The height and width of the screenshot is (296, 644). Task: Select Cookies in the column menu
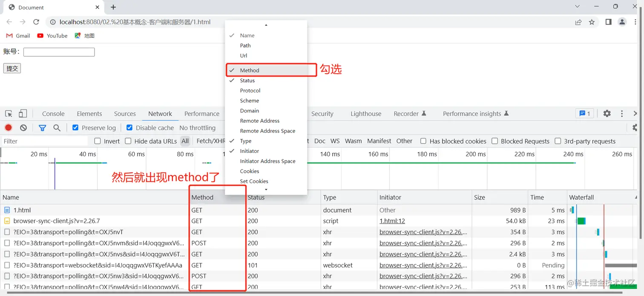(266, 171)
